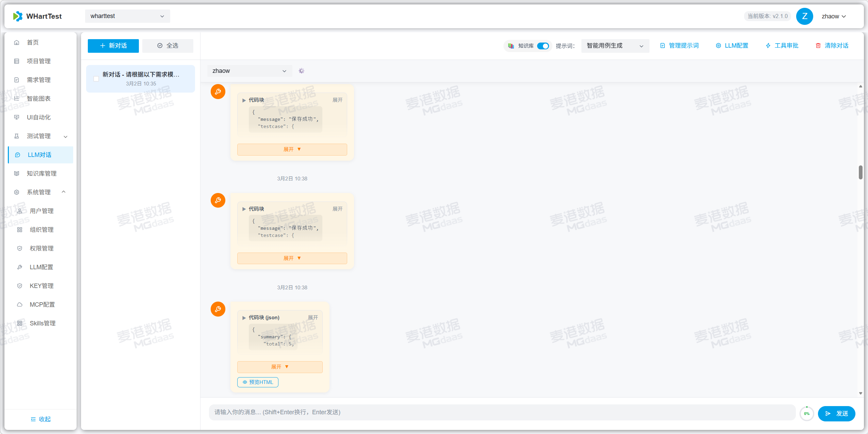Image resolution: width=868 pixels, height=434 pixels.
Task: Open the whartest project dropdown
Action: (x=127, y=16)
